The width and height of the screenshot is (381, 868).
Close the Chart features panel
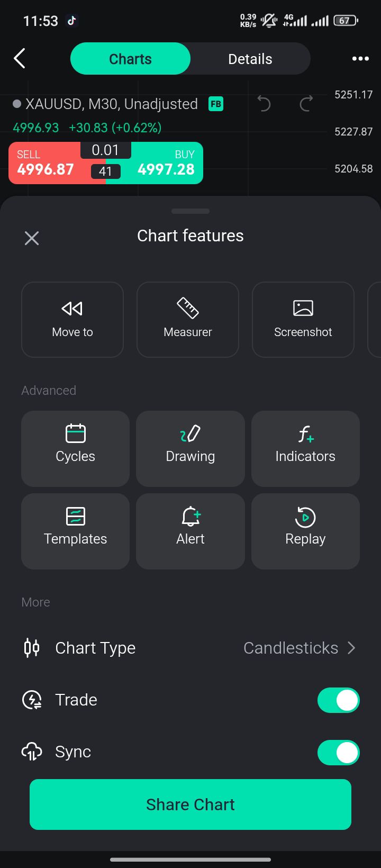click(32, 238)
